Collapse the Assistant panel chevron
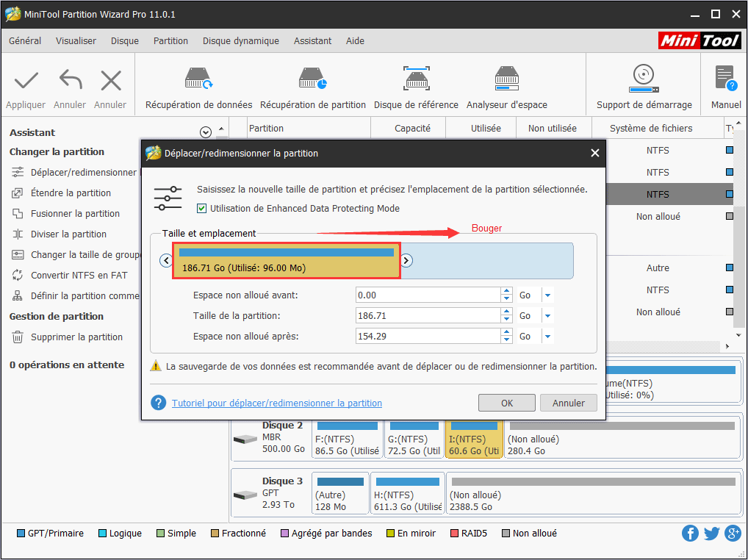Screen dimensions: 748x560 coord(206,132)
